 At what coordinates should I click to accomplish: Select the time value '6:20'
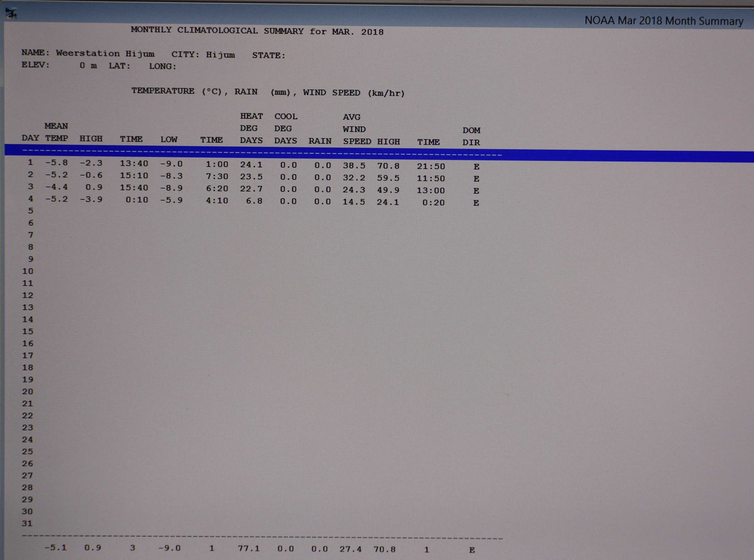(217, 189)
